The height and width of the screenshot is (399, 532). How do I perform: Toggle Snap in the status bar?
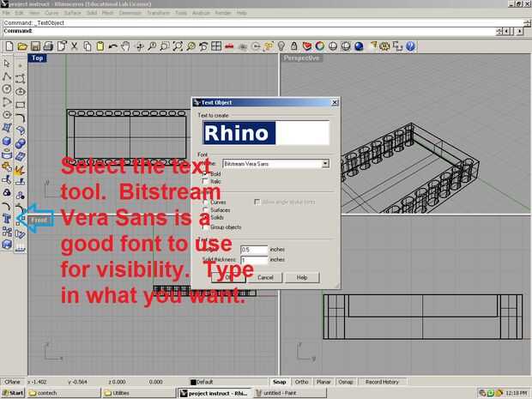(x=279, y=382)
